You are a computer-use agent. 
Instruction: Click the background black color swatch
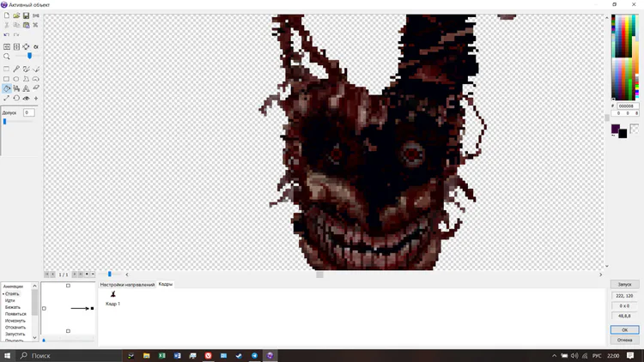623,134
